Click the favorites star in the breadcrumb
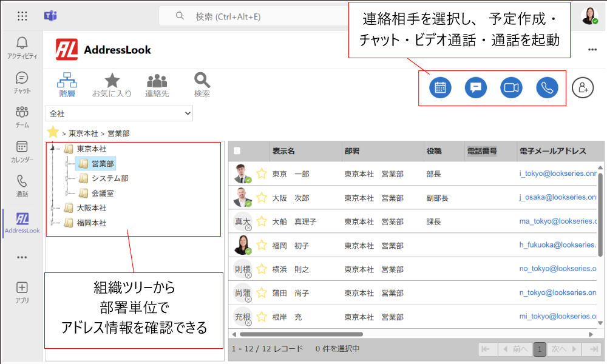607x364 pixels. pyautogui.click(x=53, y=132)
